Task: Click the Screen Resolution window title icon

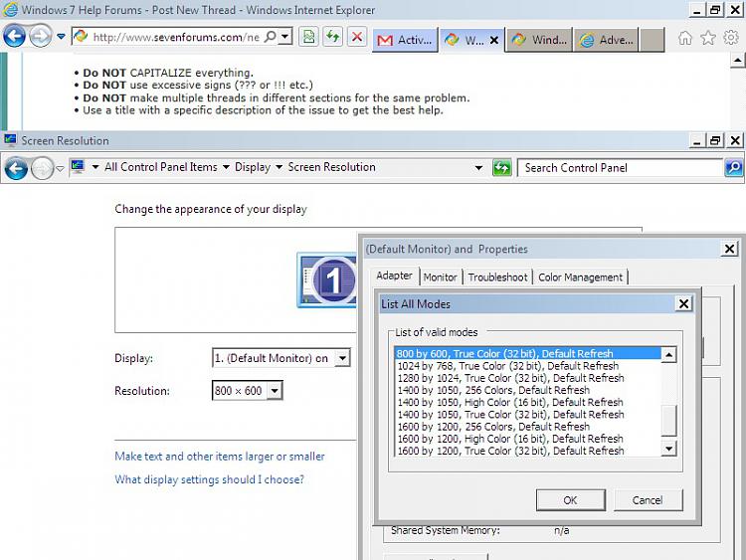Action: (10, 140)
